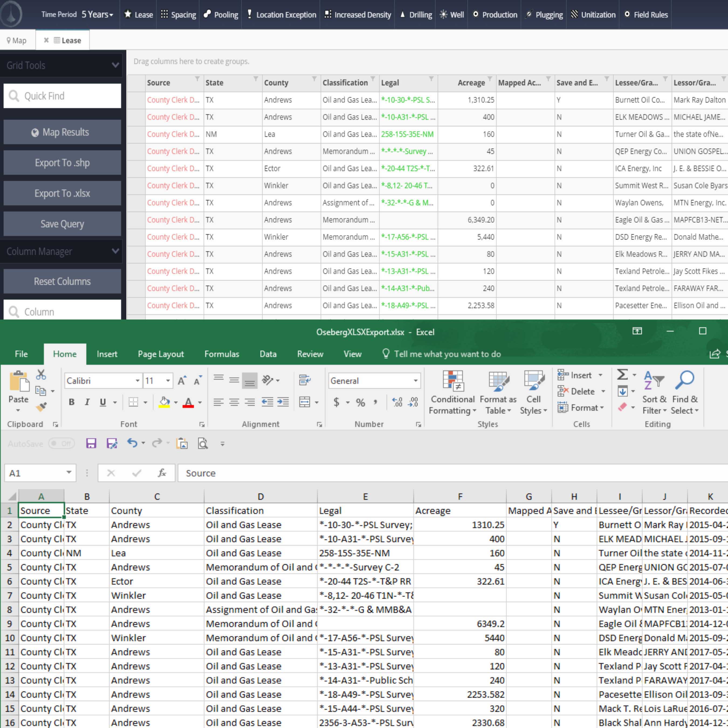Decrease font size with the small A icon
Screen dimensions: 728x728
[x=197, y=380]
